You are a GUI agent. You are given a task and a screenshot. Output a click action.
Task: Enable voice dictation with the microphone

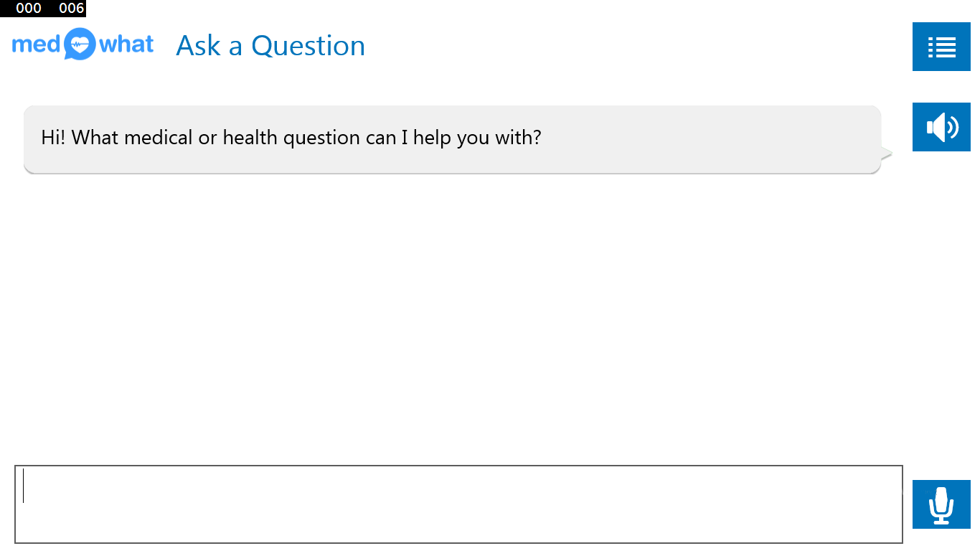pos(941,504)
